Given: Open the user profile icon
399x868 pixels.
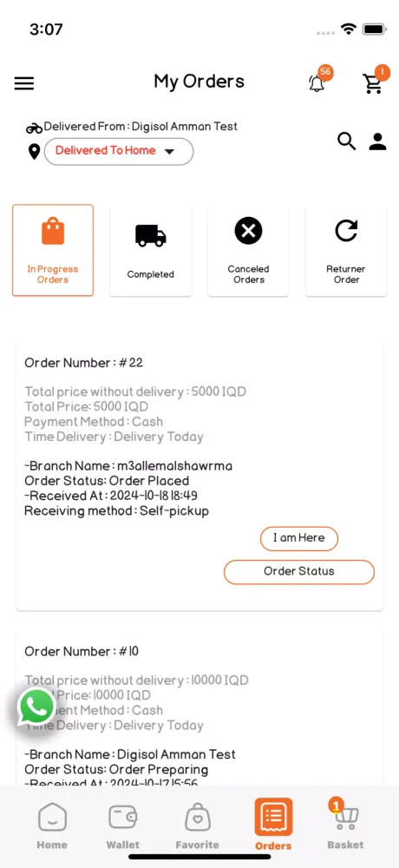Looking at the screenshot, I should (x=377, y=141).
